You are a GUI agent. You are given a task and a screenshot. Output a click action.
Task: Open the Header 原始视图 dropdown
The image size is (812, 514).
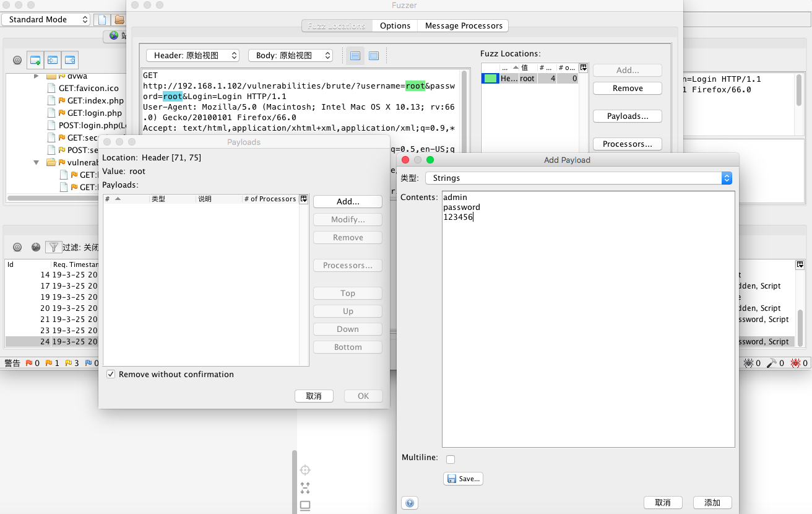pos(192,55)
